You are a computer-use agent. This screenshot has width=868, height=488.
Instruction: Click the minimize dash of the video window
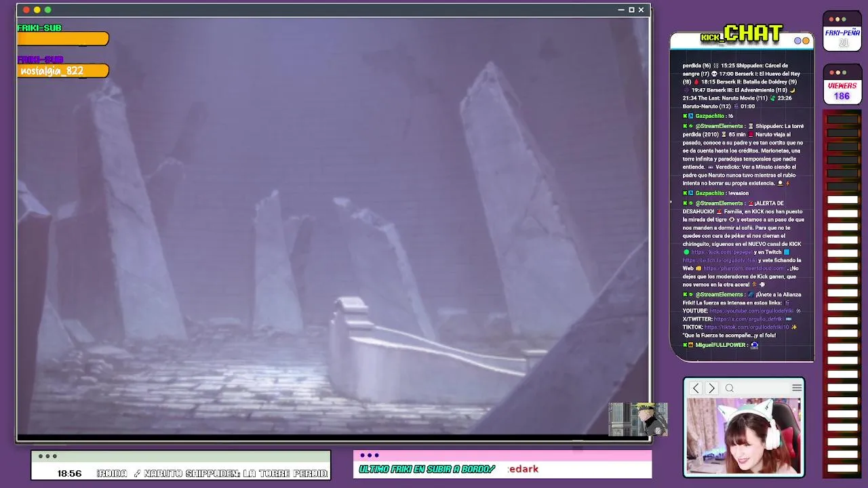[x=621, y=9]
